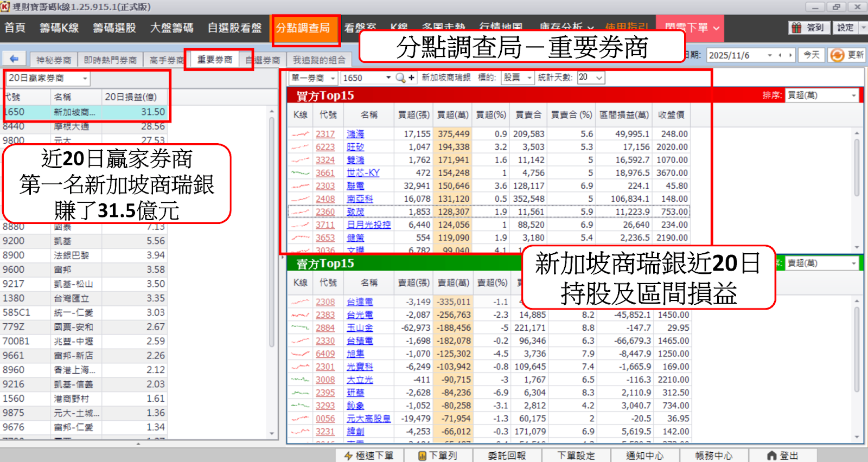
Task: Go to the 首頁 menu
Action: click(x=15, y=28)
